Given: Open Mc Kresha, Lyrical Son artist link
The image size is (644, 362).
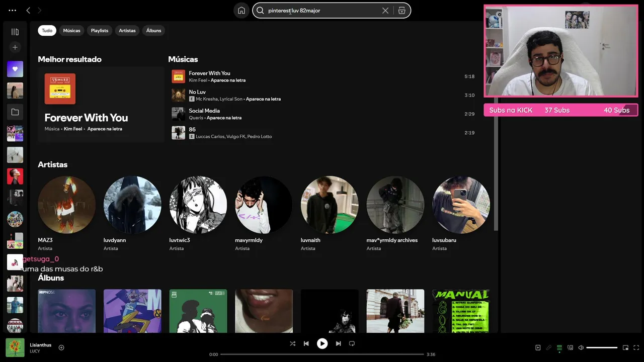Looking at the screenshot, I should pos(219,99).
